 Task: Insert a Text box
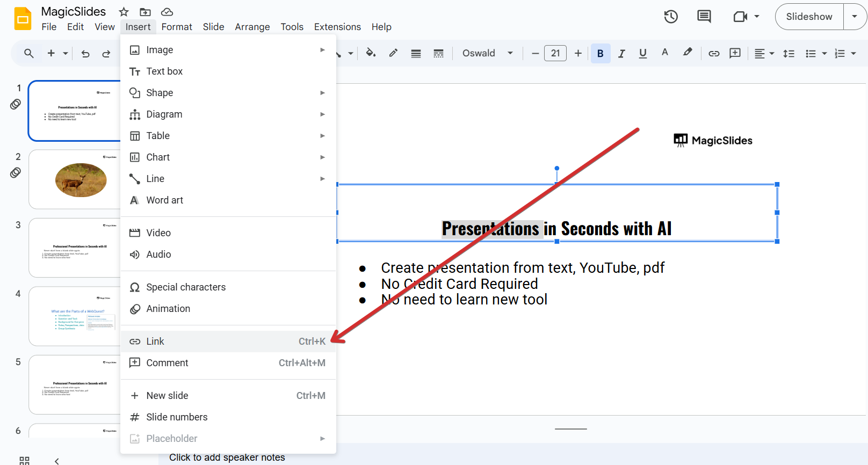click(228, 71)
